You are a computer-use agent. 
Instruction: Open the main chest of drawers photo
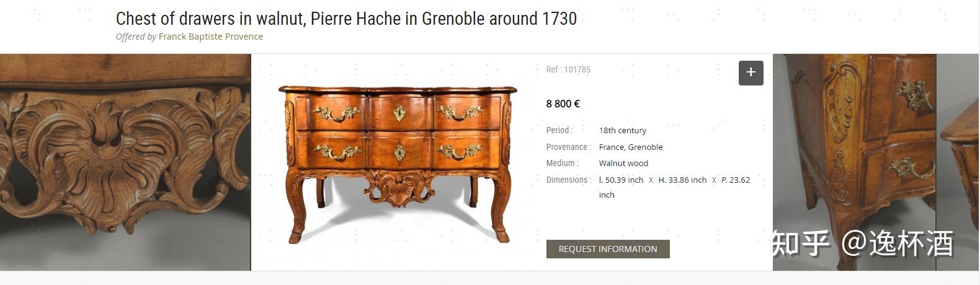pyautogui.click(x=398, y=164)
